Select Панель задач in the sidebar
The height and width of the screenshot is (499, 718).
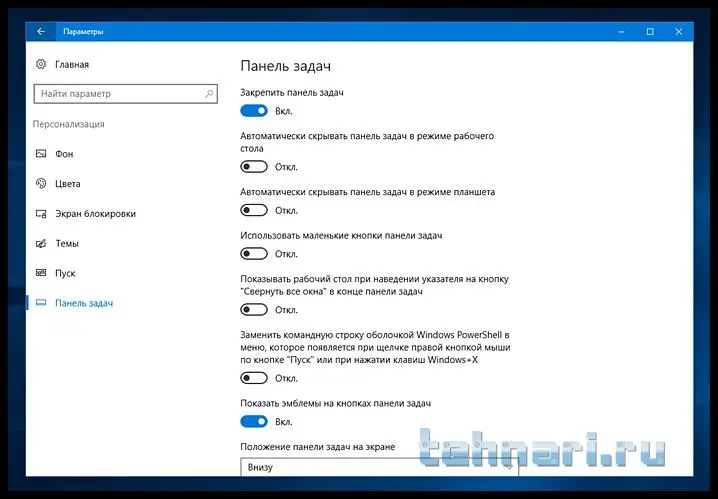pos(84,303)
